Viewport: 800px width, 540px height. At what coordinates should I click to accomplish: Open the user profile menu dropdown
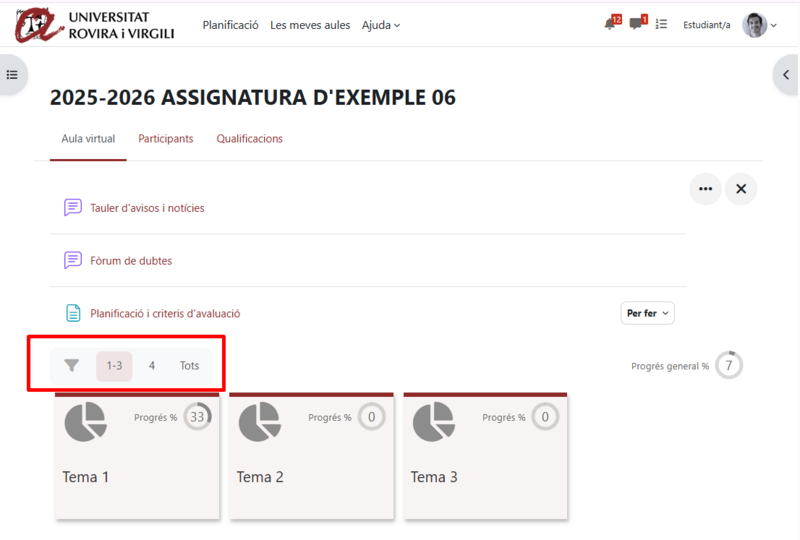click(760, 25)
